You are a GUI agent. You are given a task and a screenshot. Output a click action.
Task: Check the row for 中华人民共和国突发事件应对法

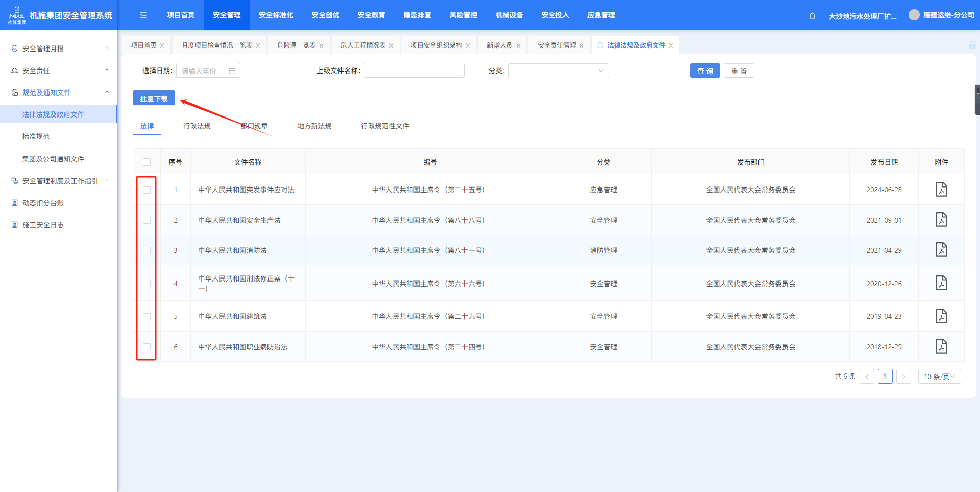coord(147,190)
